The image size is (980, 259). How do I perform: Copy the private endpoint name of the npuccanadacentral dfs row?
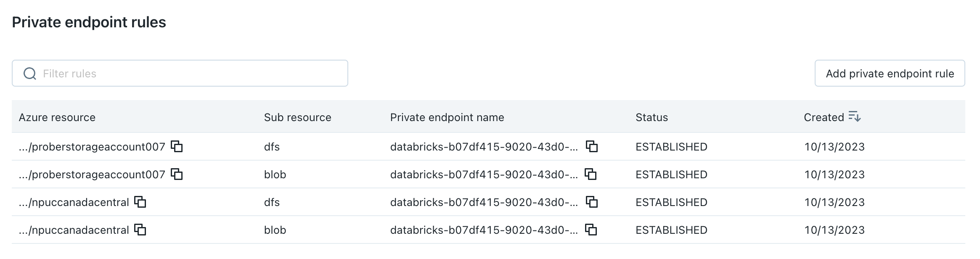coord(593,202)
